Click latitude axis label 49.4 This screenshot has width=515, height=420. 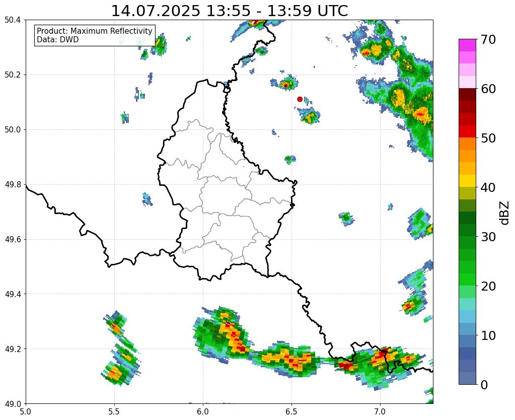click(x=13, y=294)
